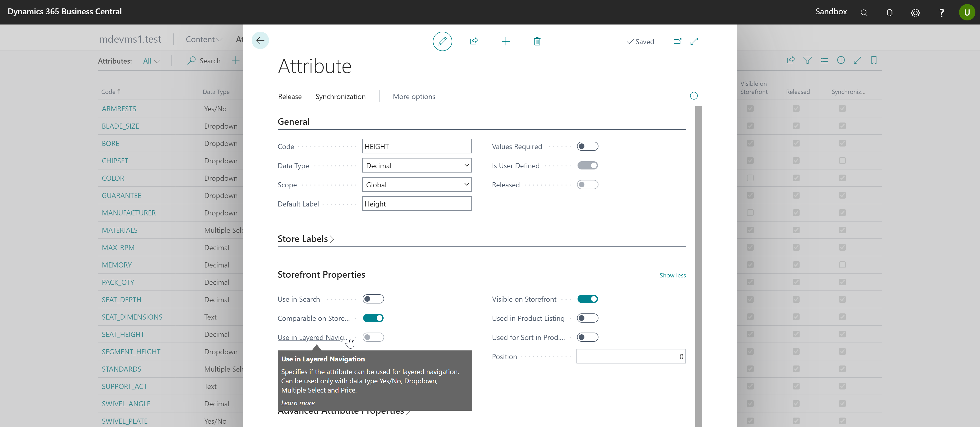Click the Position input field

(x=631, y=357)
